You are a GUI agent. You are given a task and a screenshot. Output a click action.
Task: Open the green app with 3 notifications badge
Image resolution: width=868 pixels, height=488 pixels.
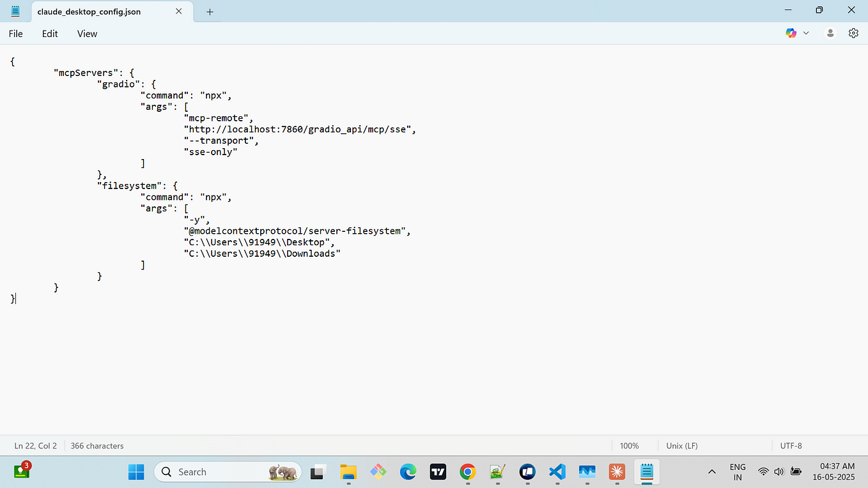21,472
